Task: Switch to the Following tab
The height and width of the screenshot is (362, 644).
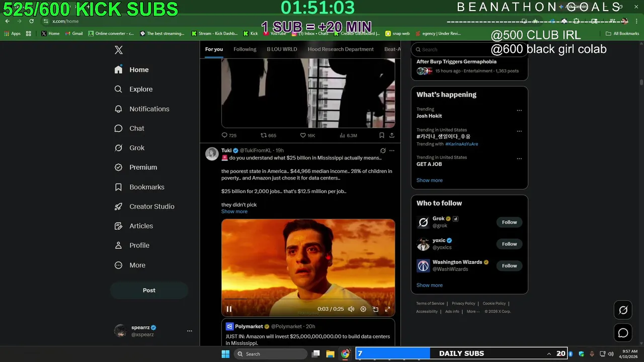Action: click(245, 49)
